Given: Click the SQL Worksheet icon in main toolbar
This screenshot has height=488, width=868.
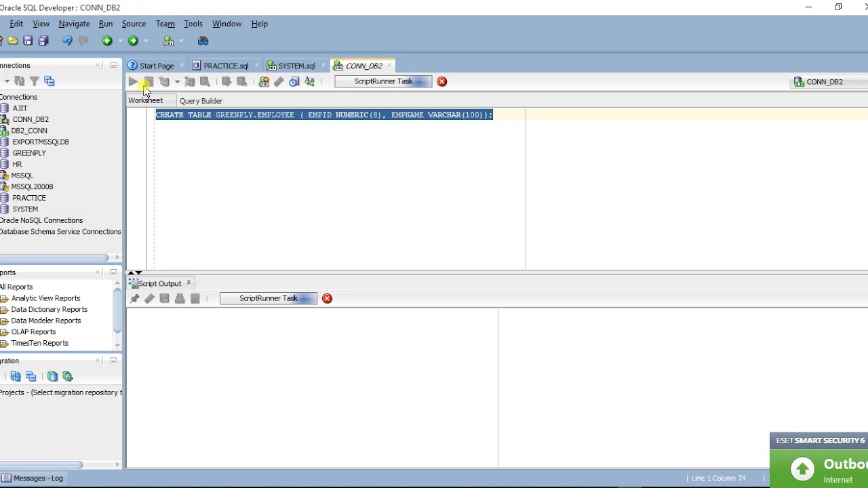Looking at the screenshot, I should click(168, 41).
